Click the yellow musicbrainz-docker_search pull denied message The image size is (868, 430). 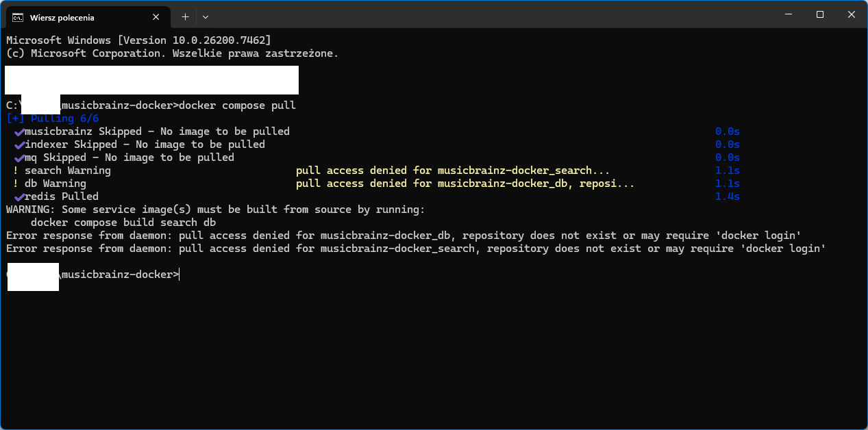(452, 170)
